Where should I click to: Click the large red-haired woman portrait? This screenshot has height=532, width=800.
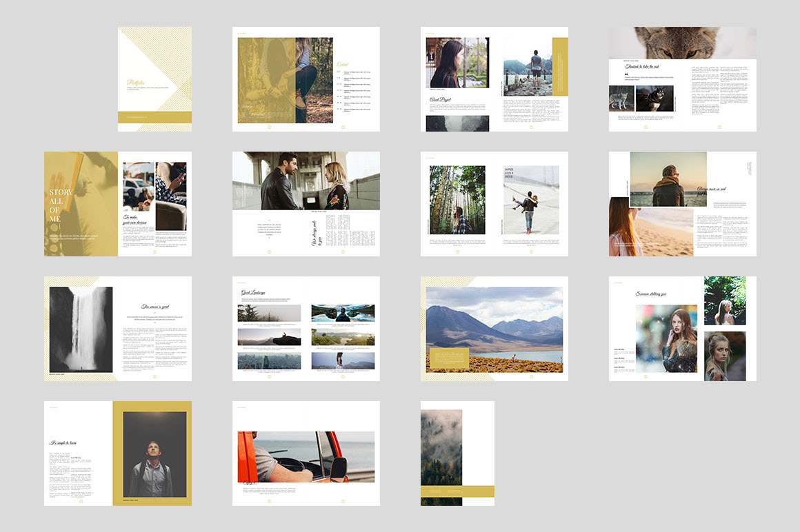click(x=666, y=339)
